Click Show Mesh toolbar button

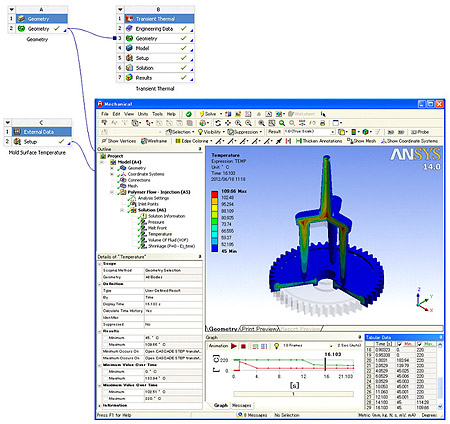[x=361, y=141]
